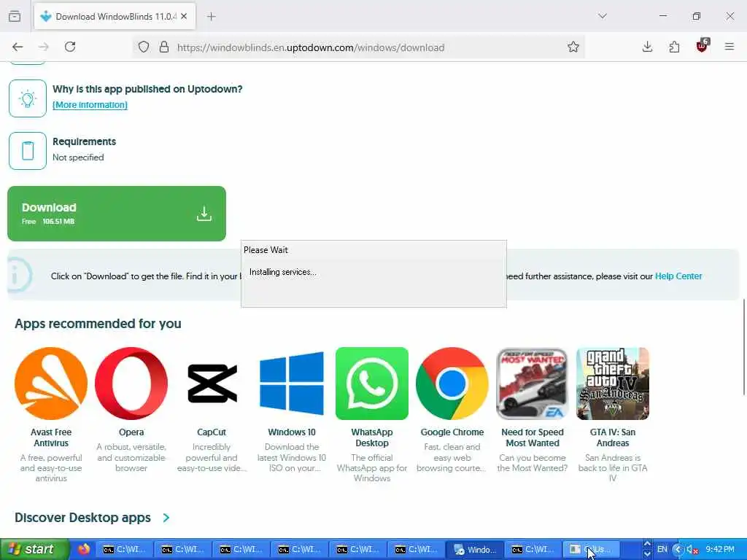Click the Apps recommended for you heading
This screenshot has height=560, width=747.
tap(98, 324)
